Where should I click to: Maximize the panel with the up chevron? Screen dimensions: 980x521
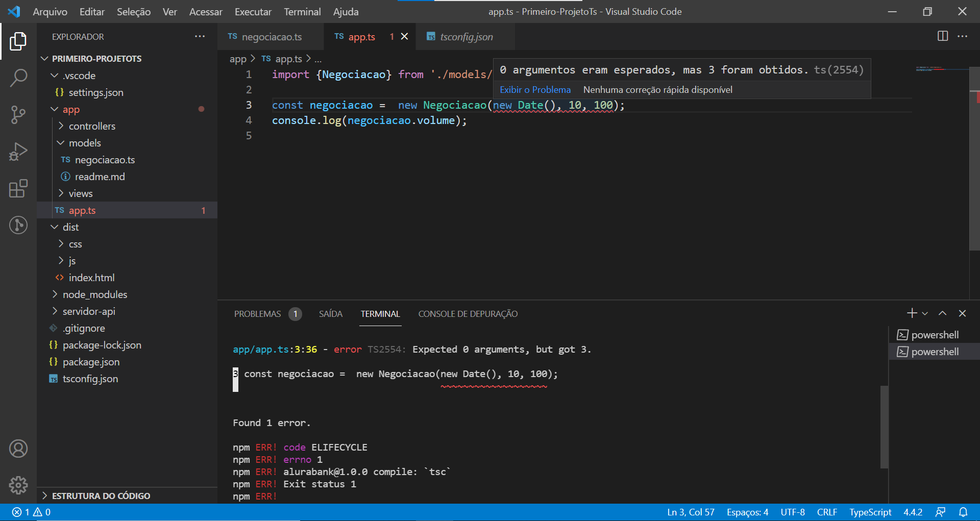tap(942, 313)
